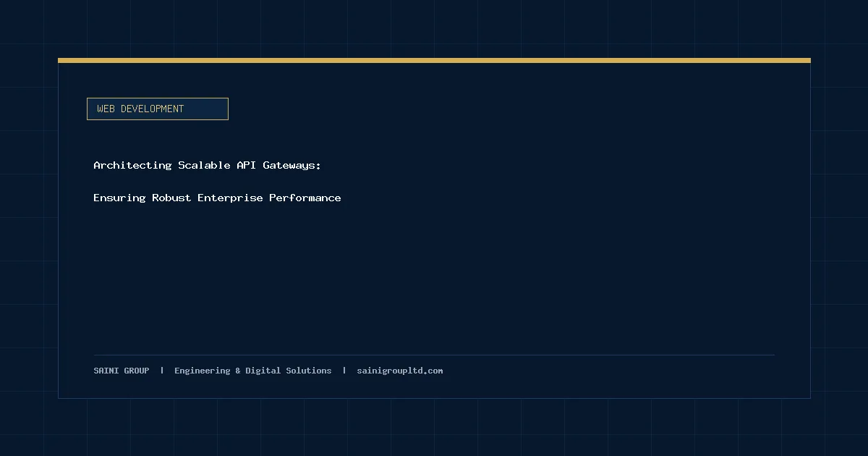Click the WEB DEVELOPMENT category tag
The height and width of the screenshot is (456, 868).
[x=158, y=109]
